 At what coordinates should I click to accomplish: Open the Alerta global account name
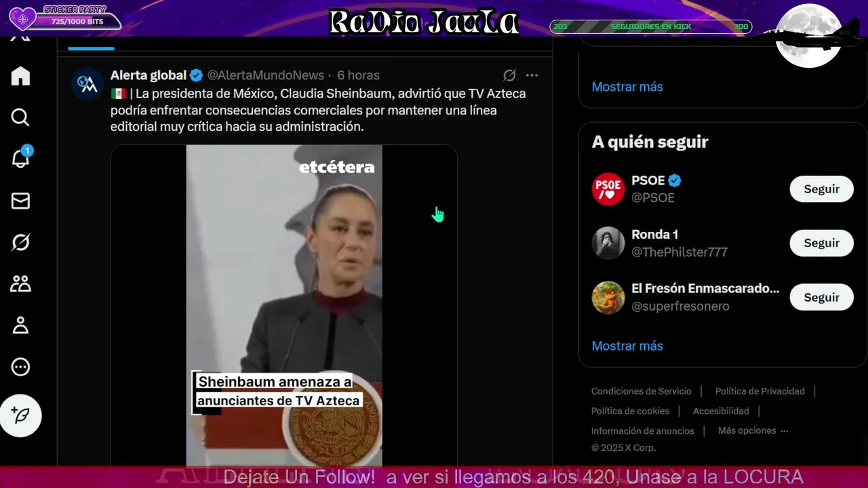coord(149,75)
